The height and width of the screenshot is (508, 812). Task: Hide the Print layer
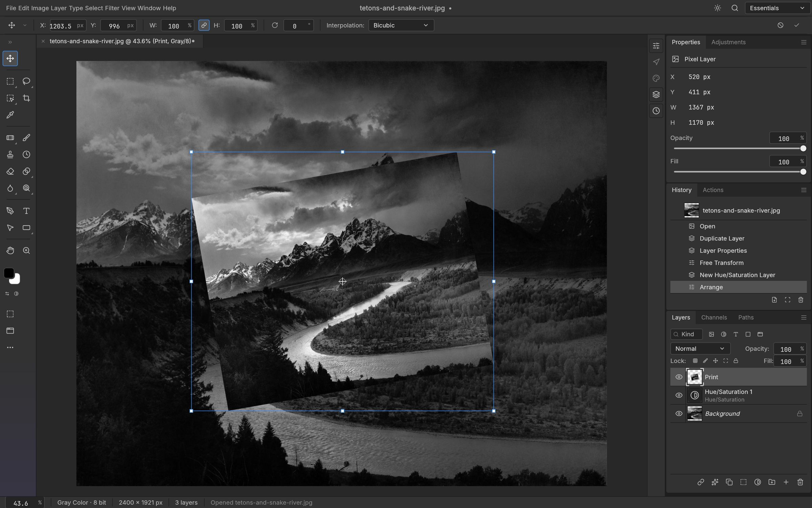coord(679,377)
